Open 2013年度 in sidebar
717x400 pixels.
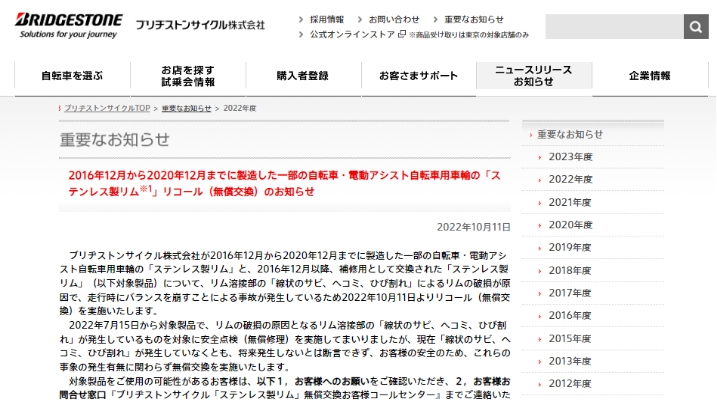pos(570,361)
